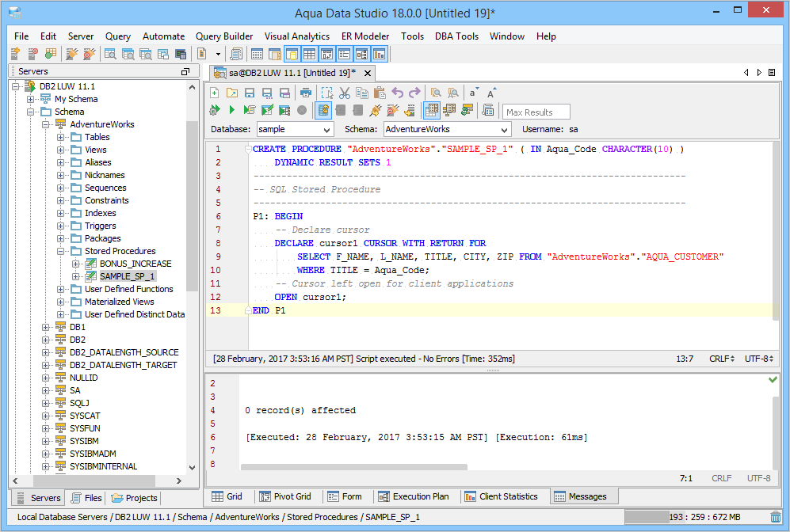
Task: Click the Cut scissors icon
Action: click(x=344, y=93)
